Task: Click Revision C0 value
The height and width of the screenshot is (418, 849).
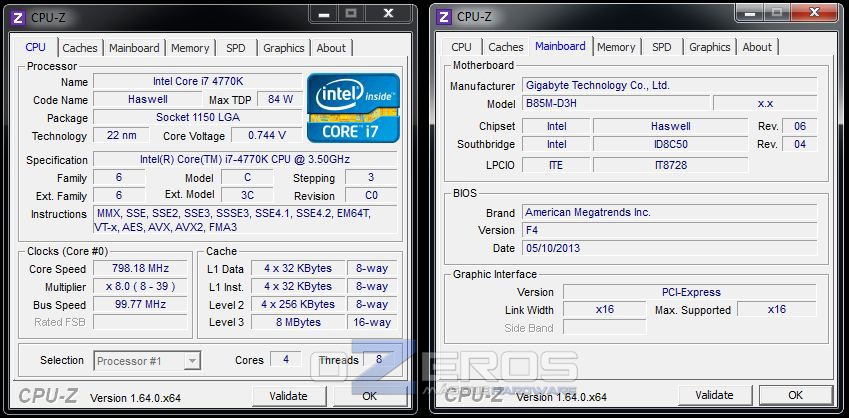Action: coord(371,195)
